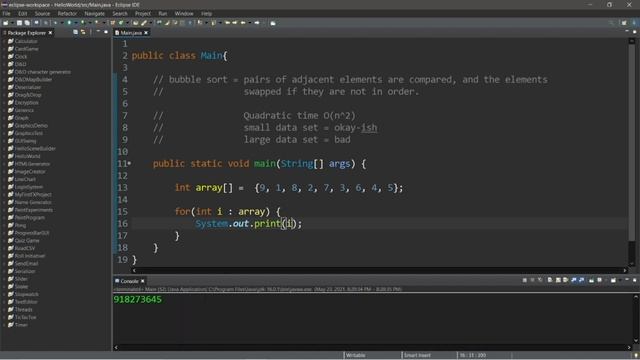Open the Refactor menu

click(x=67, y=13)
